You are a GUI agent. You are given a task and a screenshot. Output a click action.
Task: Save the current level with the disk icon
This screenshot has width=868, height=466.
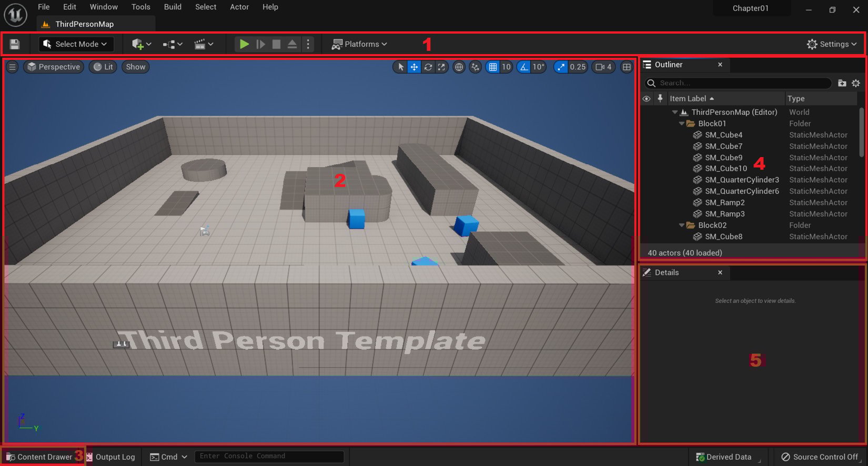(15, 44)
